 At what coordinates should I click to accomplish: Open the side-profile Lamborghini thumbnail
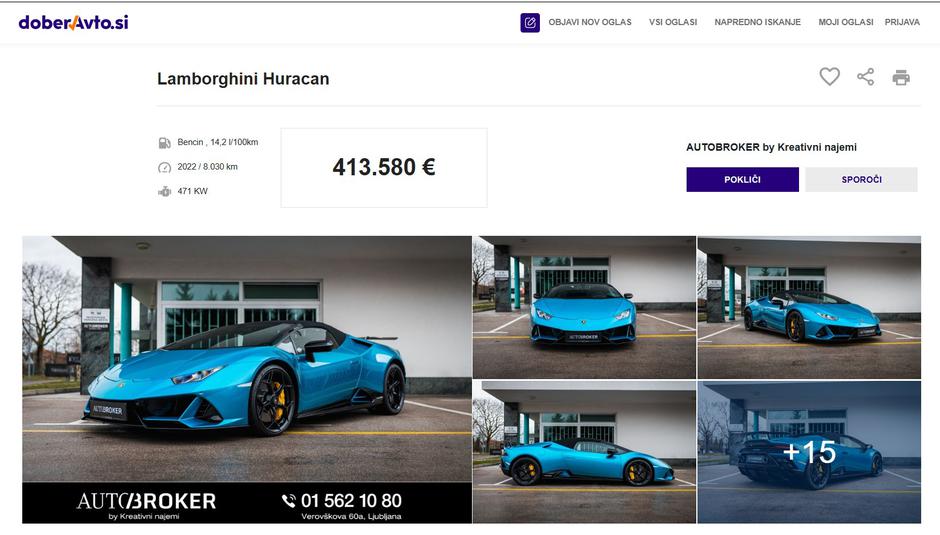click(585, 452)
